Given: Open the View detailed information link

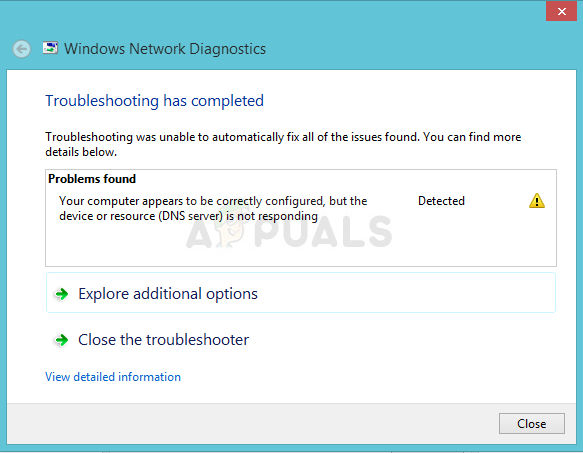Looking at the screenshot, I should (113, 377).
